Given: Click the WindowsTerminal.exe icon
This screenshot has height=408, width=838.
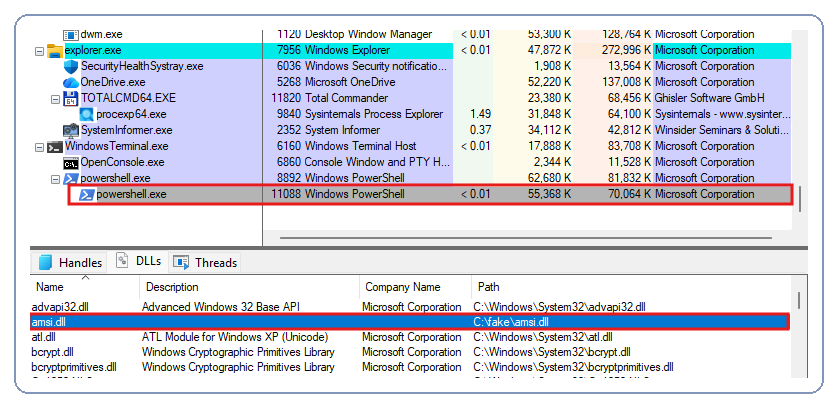Looking at the screenshot, I should pos(55,147).
